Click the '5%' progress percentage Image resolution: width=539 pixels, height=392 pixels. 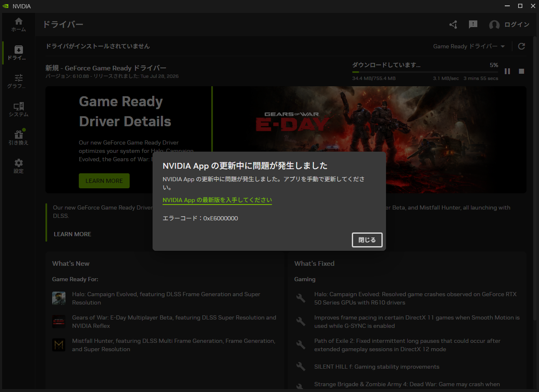point(494,65)
